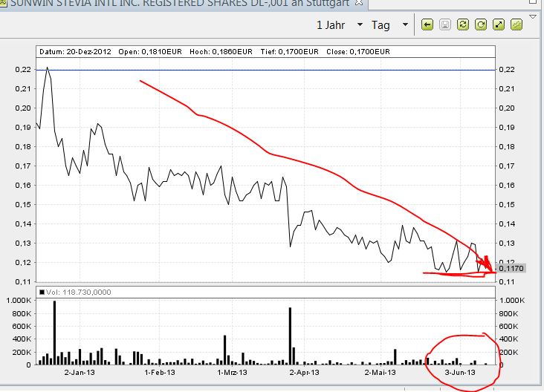Image resolution: width=544 pixels, height=392 pixels.
Task: Click the 'Vol: 118.730,0000' label
Action: (x=76, y=293)
